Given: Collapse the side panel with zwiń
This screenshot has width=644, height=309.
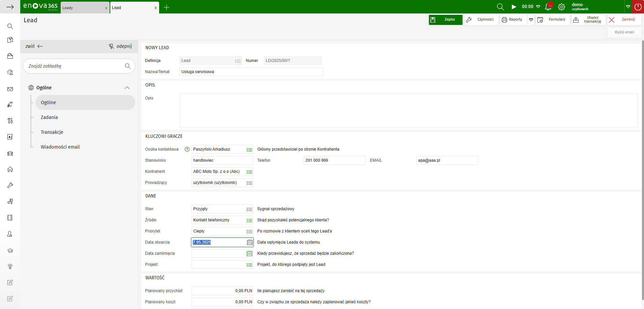Looking at the screenshot, I should (x=34, y=47).
